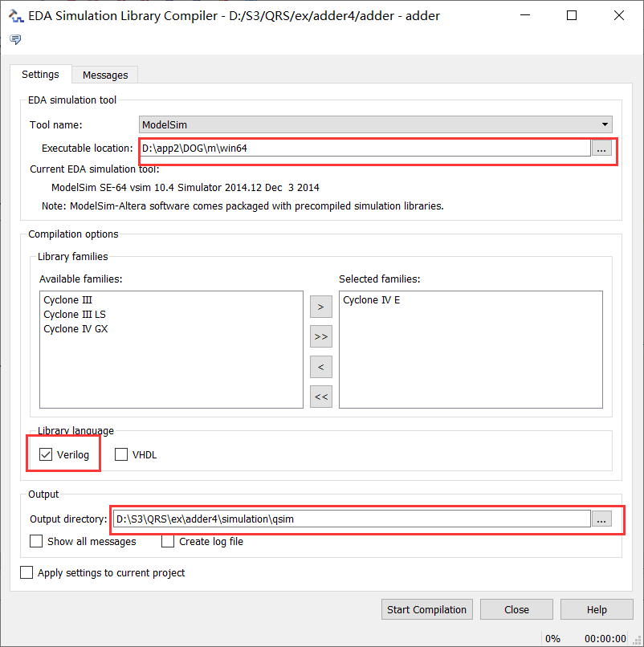Remove all families with the << button
Viewport: 644px width, 647px height.
pyautogui.click(x=320, y=397)
